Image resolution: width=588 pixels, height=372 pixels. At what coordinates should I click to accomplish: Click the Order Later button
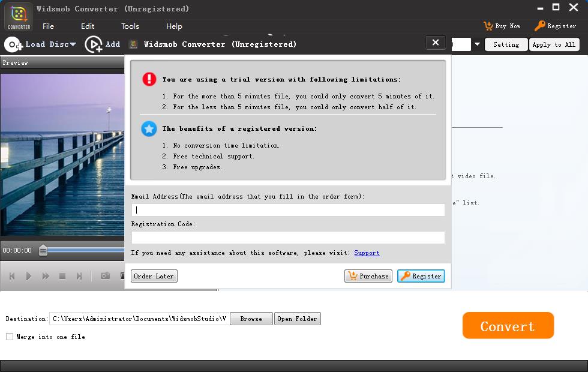click(154, 276)
